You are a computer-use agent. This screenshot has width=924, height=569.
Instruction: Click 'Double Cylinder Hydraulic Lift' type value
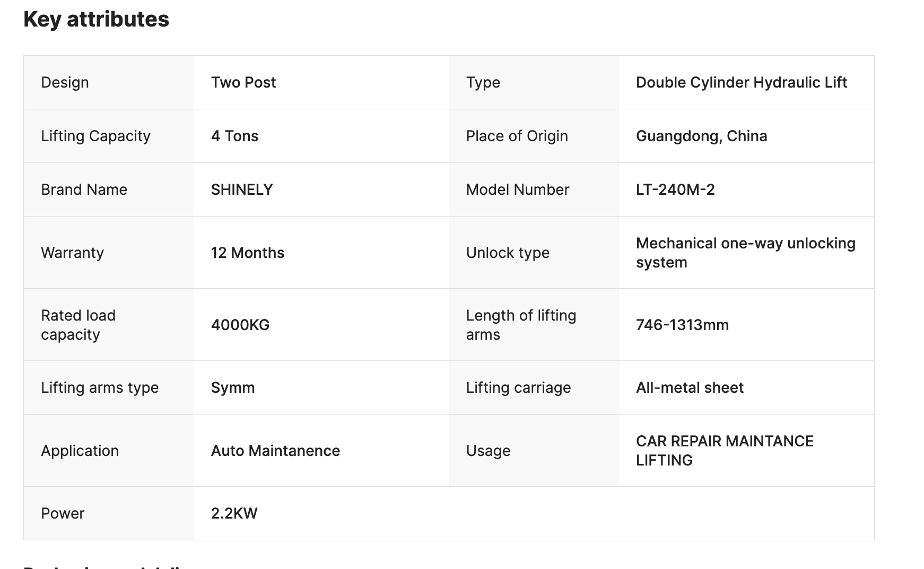[741, 82]
